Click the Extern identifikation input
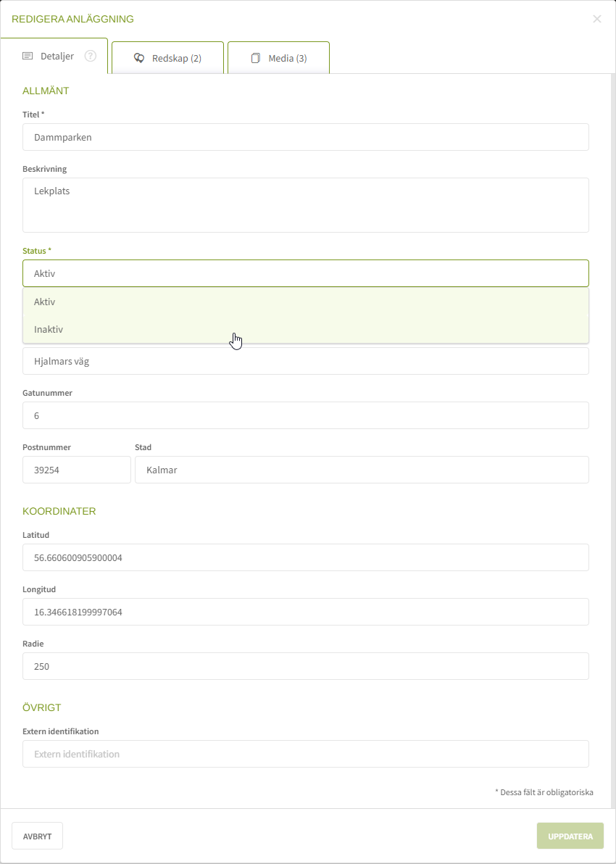Image resolution: width=616 pixels, height=864 pixels. point(305,754)
